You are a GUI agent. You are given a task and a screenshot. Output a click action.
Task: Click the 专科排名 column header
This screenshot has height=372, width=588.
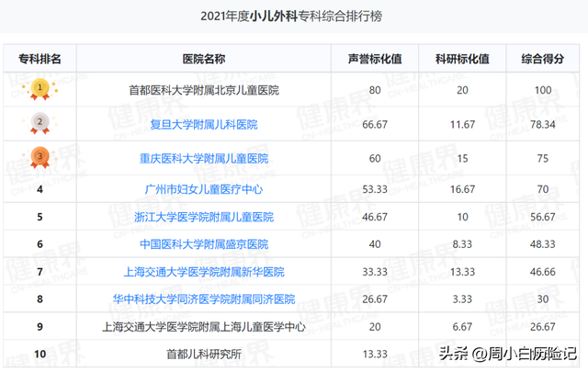coord(40,59)
